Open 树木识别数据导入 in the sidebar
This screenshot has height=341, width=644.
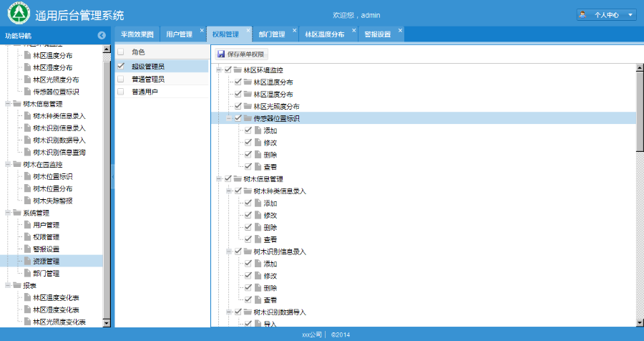coord(59,140)
